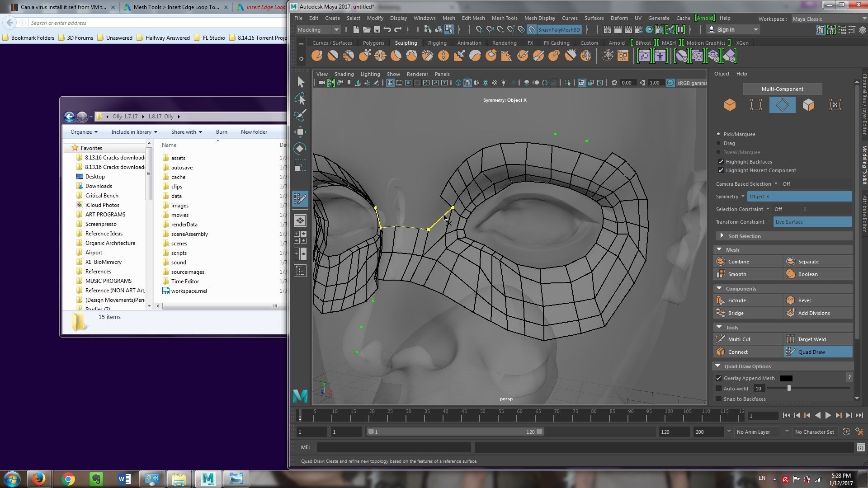Image resolution: width=868 pixels, height=488 pixels.
Task: Click the Separate mesh icon
Action: coord(791,262)
